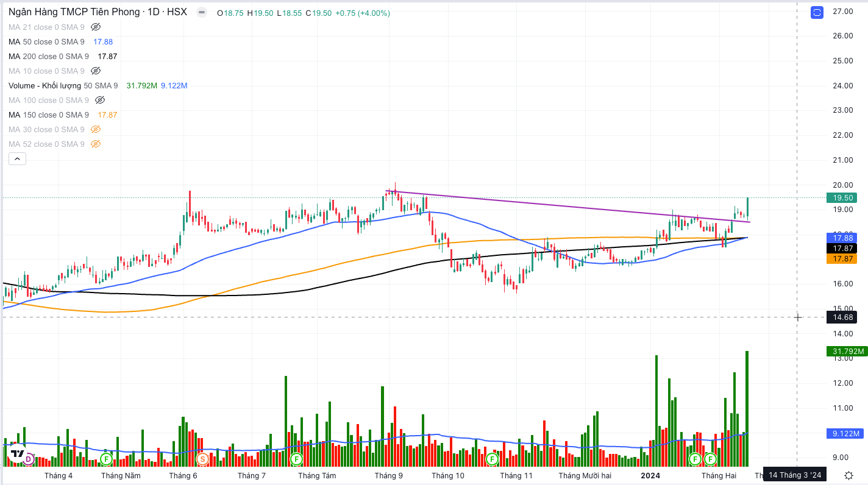The width and height of the screenshot is (868, 485).
Task: Open the purple D dividend marker
Action: 28,458
